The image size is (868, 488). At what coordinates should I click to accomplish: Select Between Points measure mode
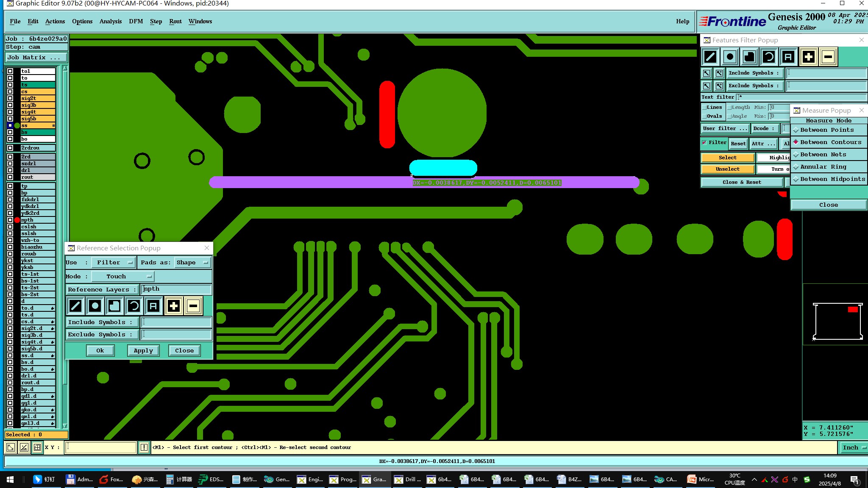pyautogui.click(x=826, y=130)
